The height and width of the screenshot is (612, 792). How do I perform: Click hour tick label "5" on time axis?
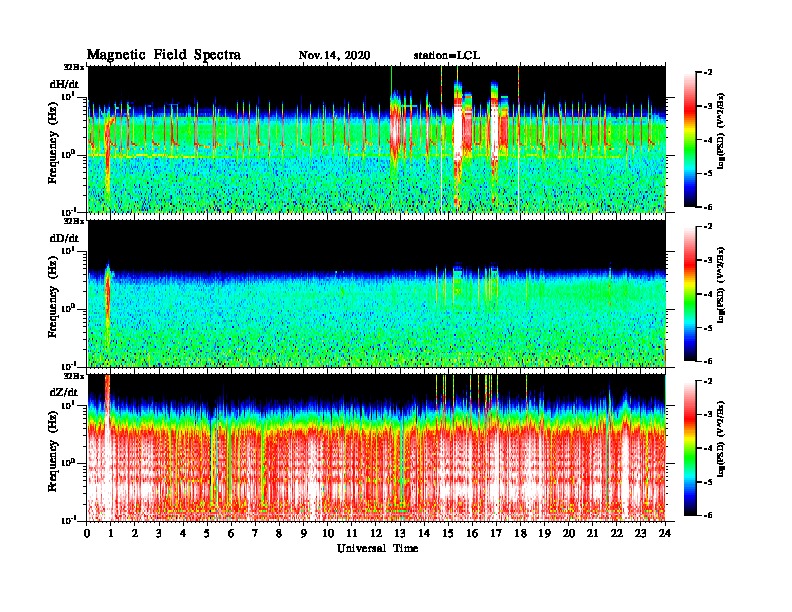coord(207,533)
